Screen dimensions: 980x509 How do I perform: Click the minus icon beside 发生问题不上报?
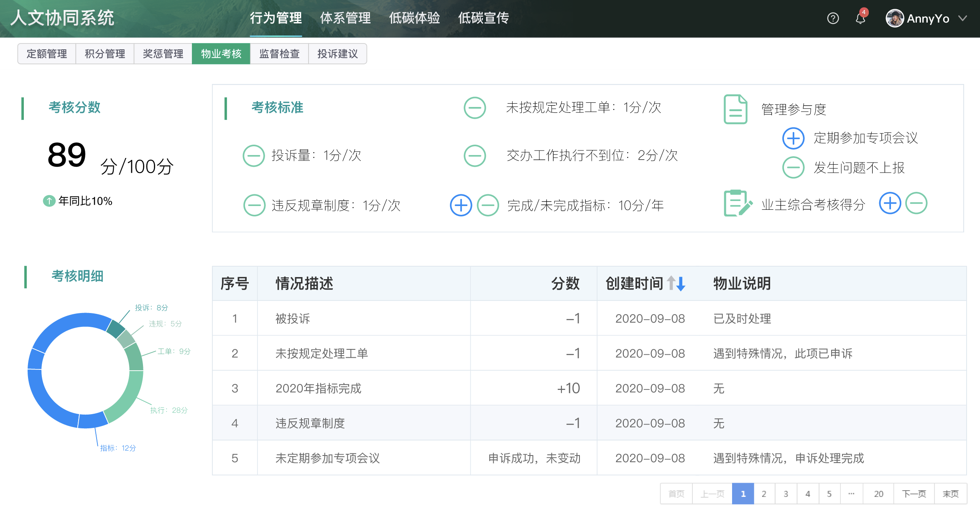pos(793,168)
